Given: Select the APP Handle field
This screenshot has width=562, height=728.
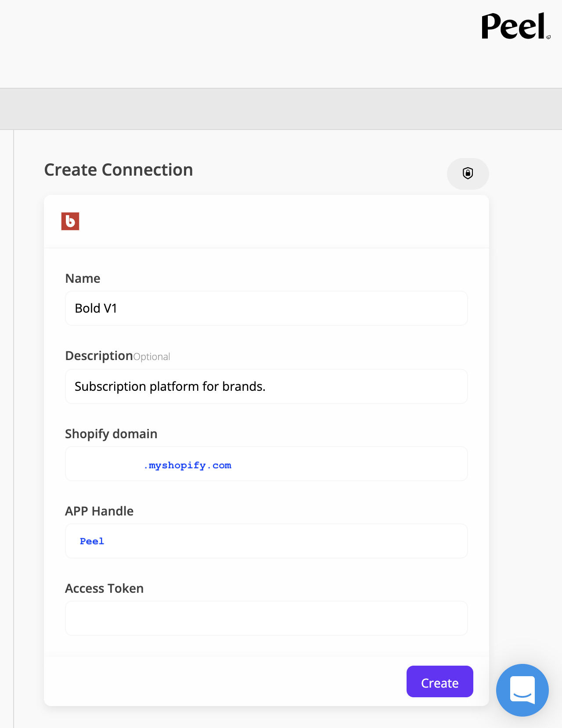Looking at the screenshot, I should click(267, 541).
